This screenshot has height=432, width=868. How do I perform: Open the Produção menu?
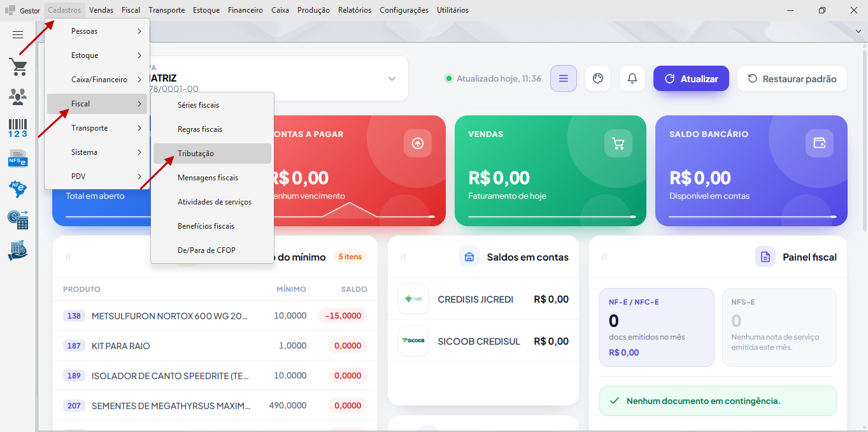pos(313,10)
